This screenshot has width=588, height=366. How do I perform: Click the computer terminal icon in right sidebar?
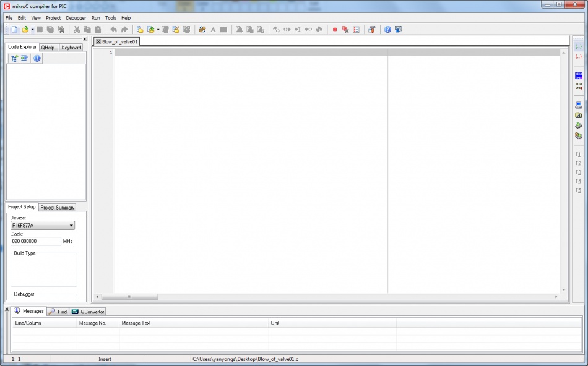point(578,105)
